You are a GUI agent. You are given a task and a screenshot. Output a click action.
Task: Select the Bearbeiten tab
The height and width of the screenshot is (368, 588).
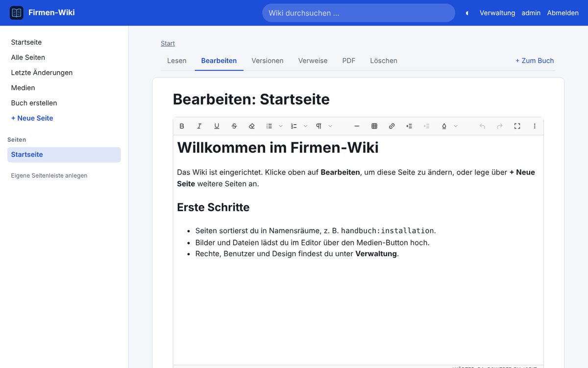219,61
